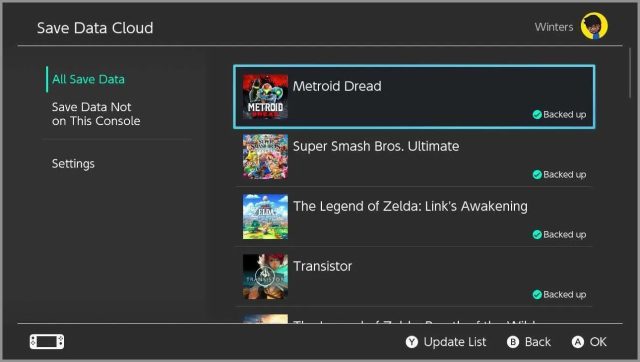Screen dimensions: 640x362
Task: Select The Legend of Zelda: Link's Awakening entry
Action: click(x=414, y=217)
